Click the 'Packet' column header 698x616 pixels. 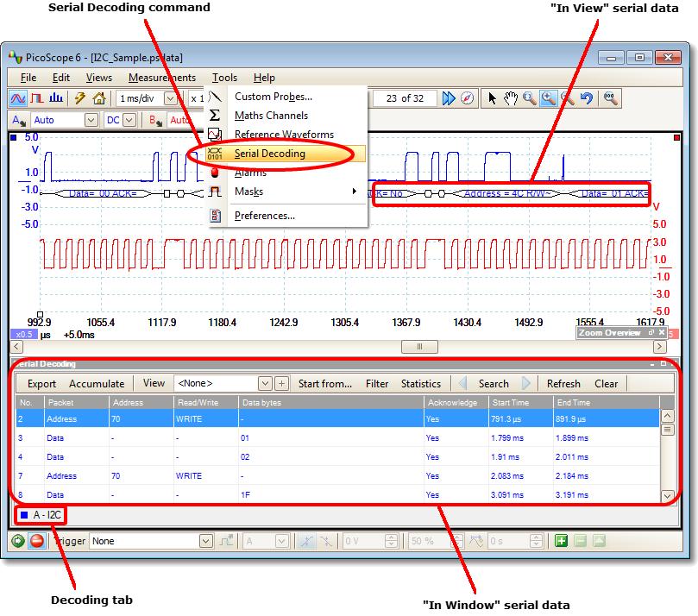pos(77,402)
